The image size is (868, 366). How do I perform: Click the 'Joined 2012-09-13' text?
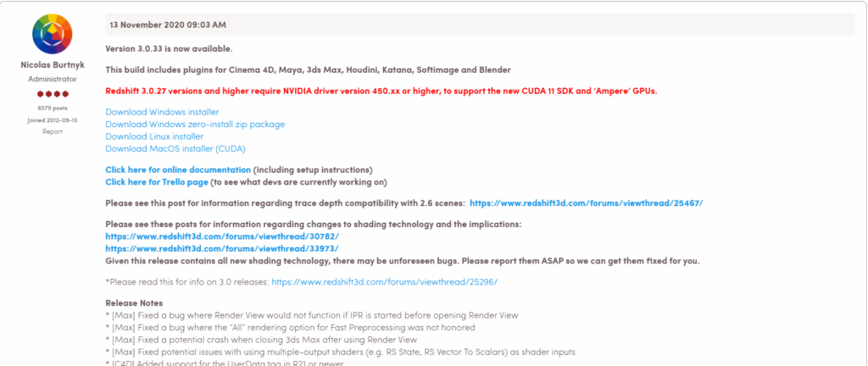click(x=53, y=120)
